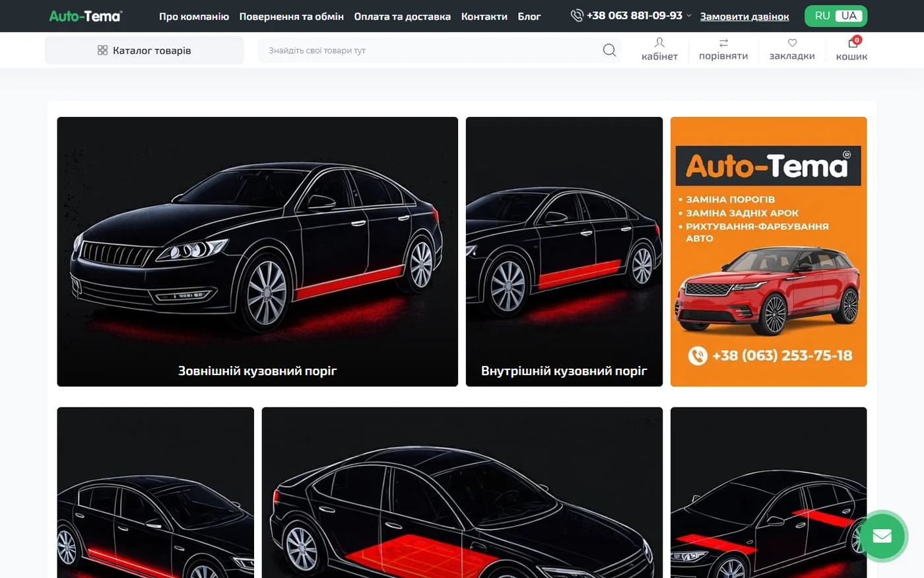
Task: Open the кабінет user account icon
Action: click(659, 43)
